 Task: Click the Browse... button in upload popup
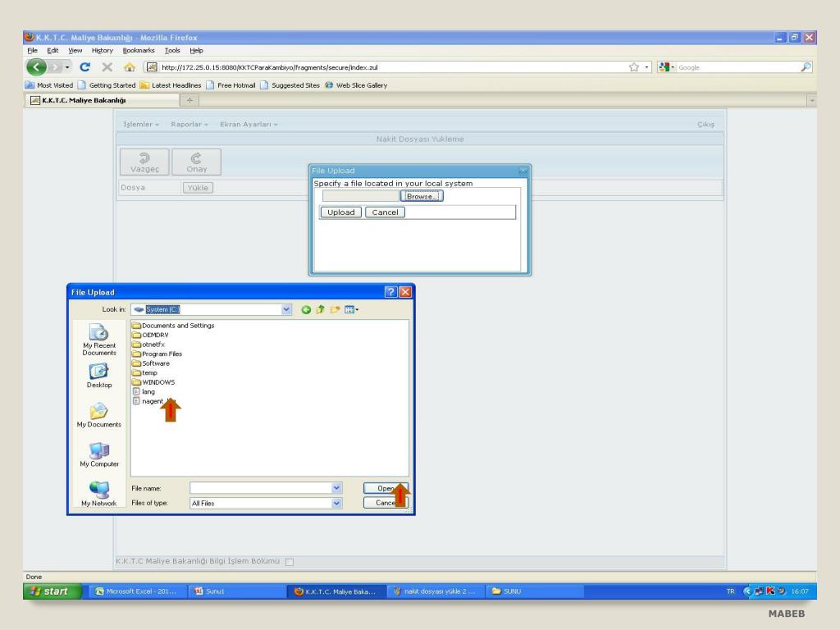(x=422, y=196)
